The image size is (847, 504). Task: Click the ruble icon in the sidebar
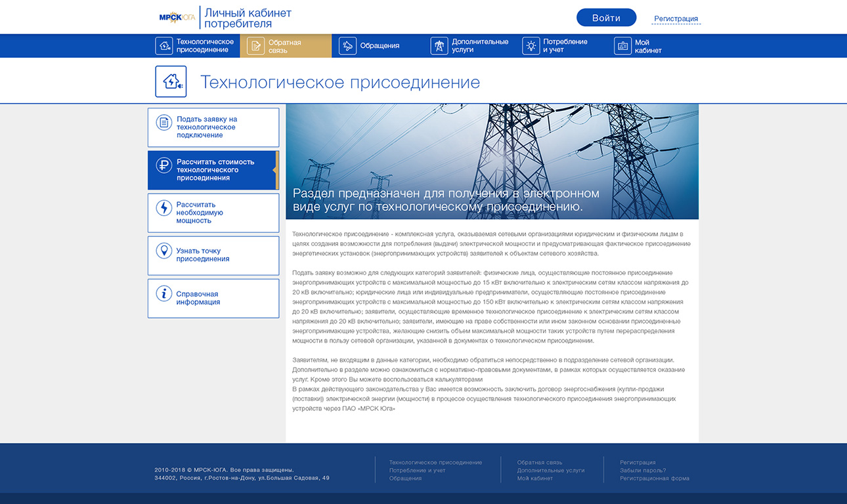click(x=163, y=165)
